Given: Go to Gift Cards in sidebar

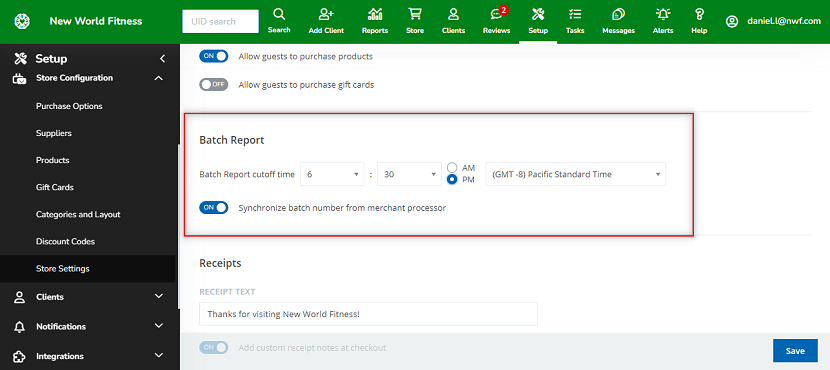Looking at the screenshot, I should [x=55, y=187].
